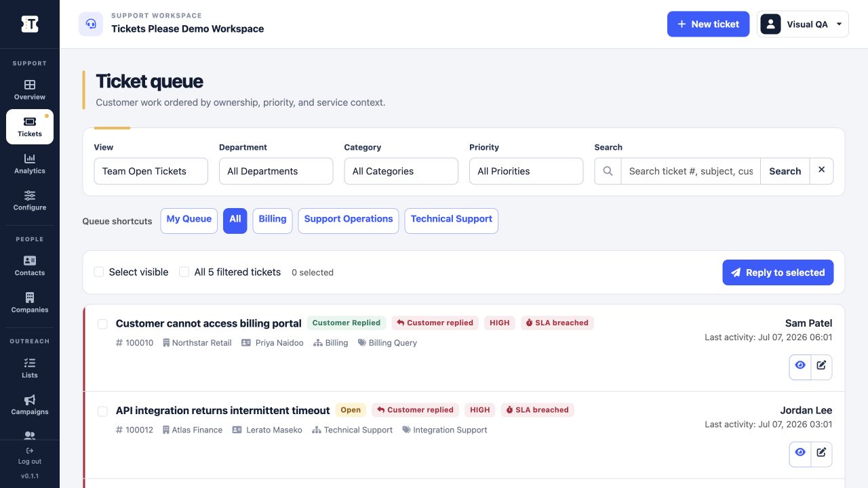
Task: Open Companies building icon
Action: (30, 298)
